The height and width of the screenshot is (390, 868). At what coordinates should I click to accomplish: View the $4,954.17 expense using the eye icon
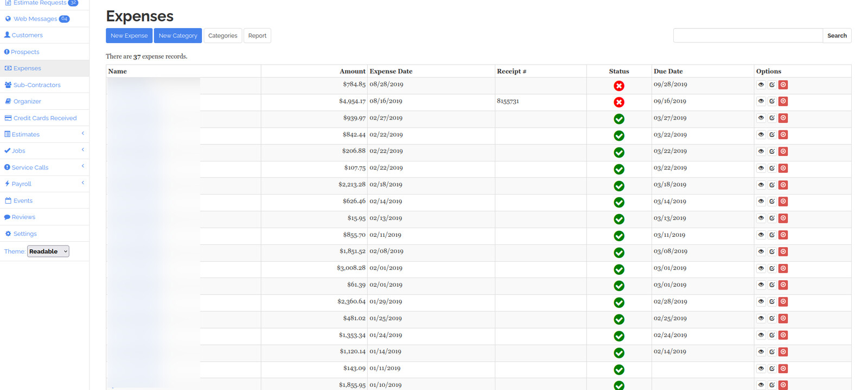click(x=761, y=102)
